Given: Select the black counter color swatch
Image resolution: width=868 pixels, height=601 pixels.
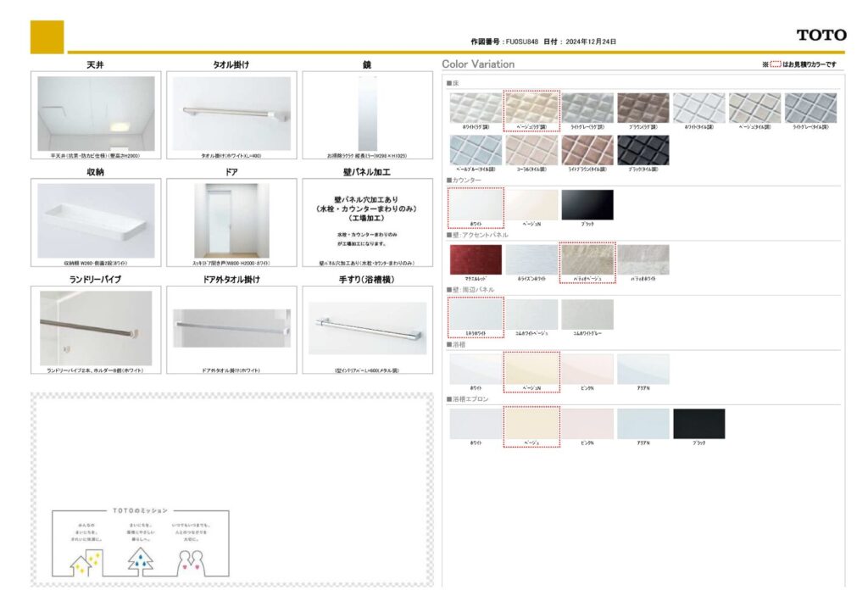Looking at the screenshot, I should tap(587, 205).
